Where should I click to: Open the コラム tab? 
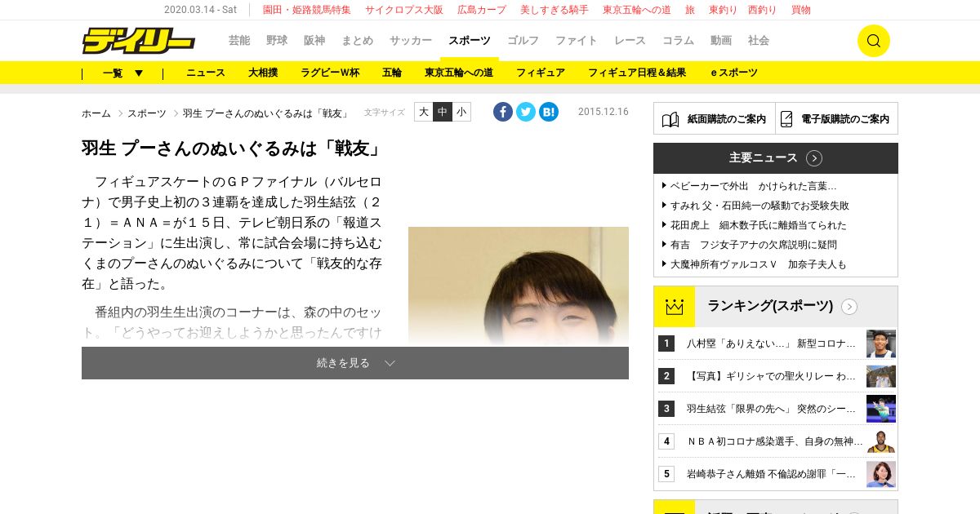pyautogui.click(x=679, y=41)
